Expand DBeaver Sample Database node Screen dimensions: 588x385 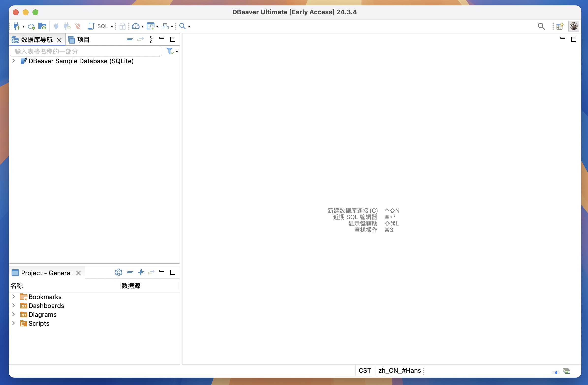click(14, 61)
